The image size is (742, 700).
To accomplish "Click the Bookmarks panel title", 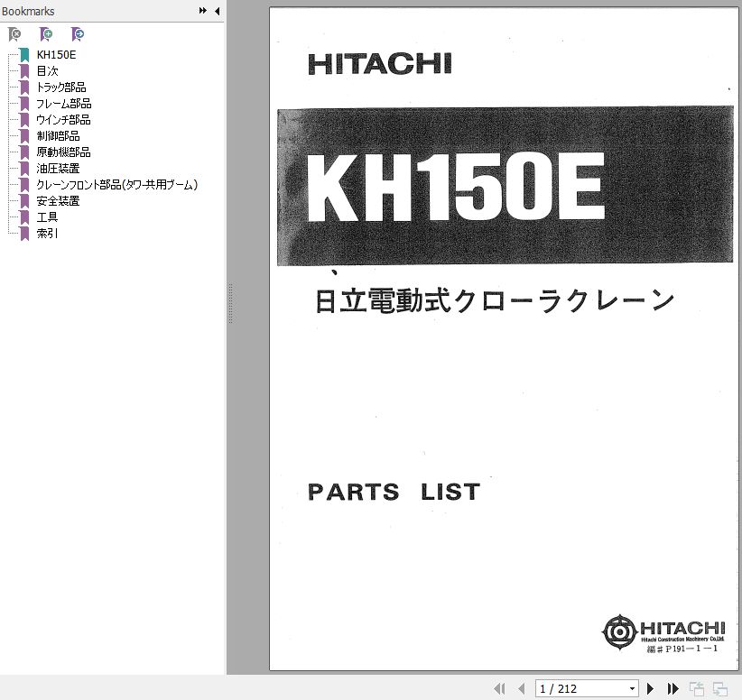I will pyautogui.click(x=28, y=11).
